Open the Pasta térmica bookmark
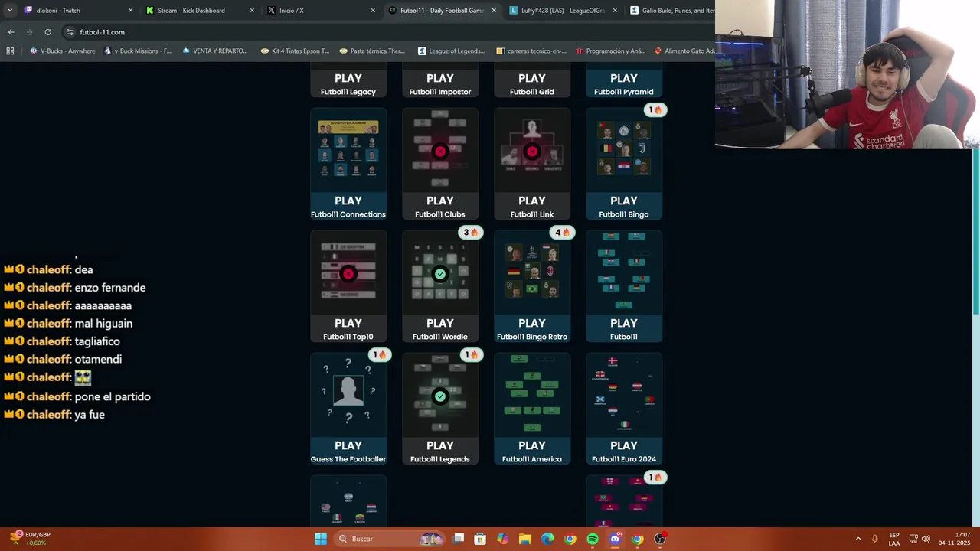This screenshot has width=980, height=551. pos(371,51)
